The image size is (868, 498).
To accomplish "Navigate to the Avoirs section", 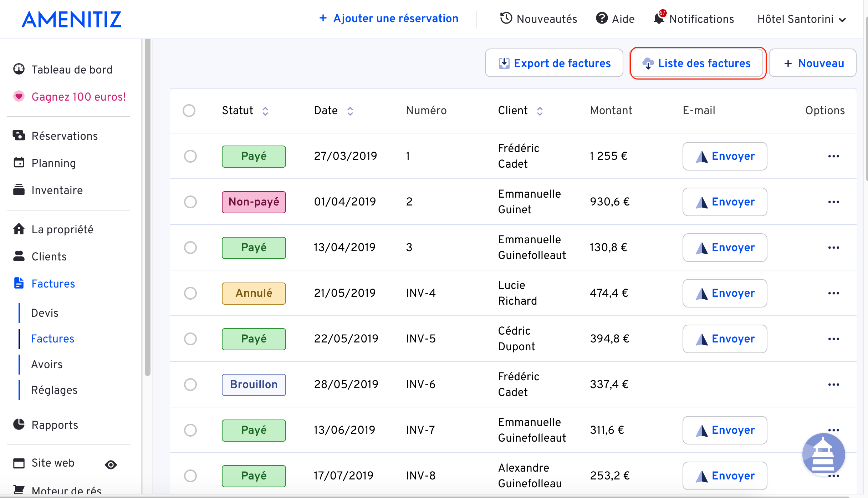I will pos(46,364).
